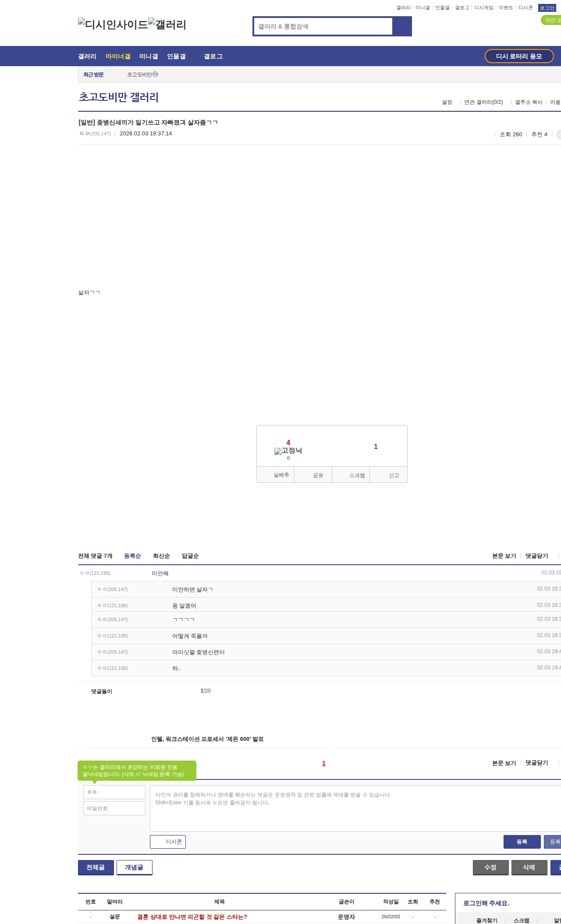Click the 댓글돌이 label
The width and height of the screenshot is (561, 924).
coord(102,691)
